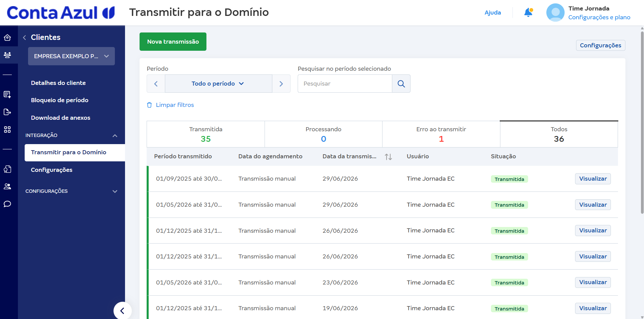
Task: Click the Transmissão manual cell on 23/06/2026 row
Action: (x=267, y=282)
